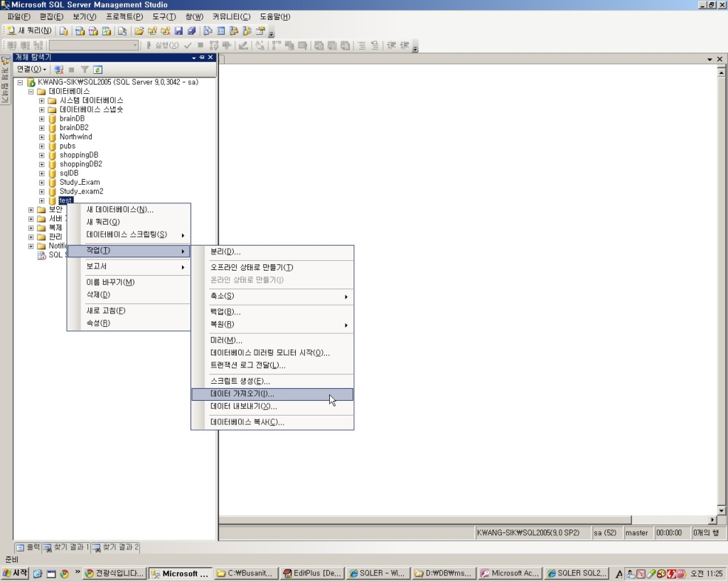This screenshot has height=582, width=728.
Task: Open the 축소(S) submenu
Action: 272,296
